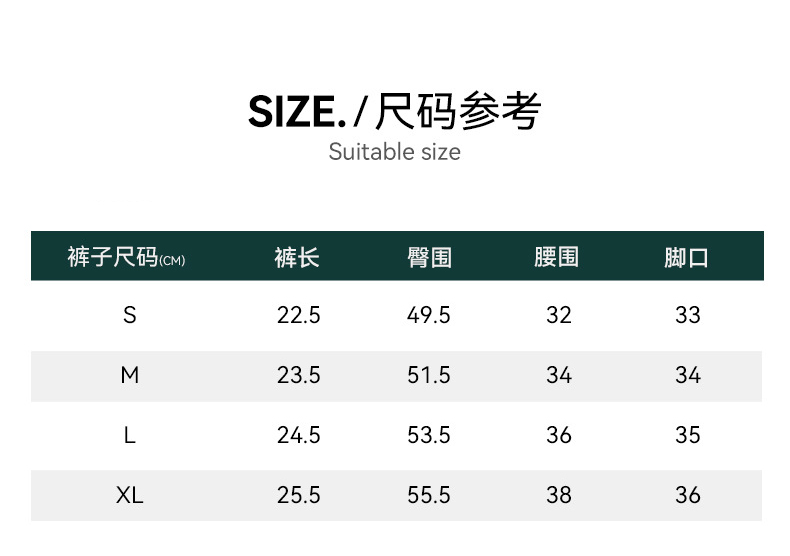The image size is (790, 556).
Task: Click the 24.5 length cell for L
Action: click(298, 435)
